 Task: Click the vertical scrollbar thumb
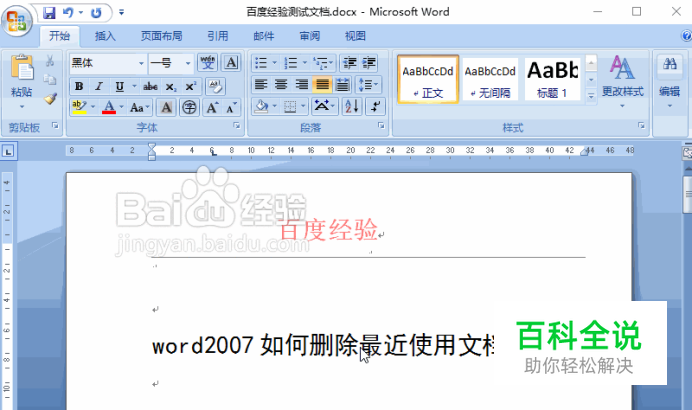pos(688,194)
